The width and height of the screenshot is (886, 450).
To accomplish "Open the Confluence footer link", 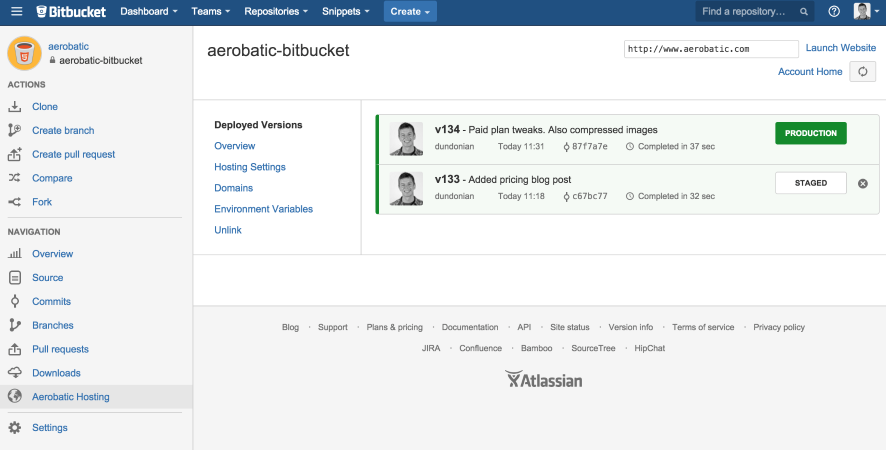I will 480,348.
